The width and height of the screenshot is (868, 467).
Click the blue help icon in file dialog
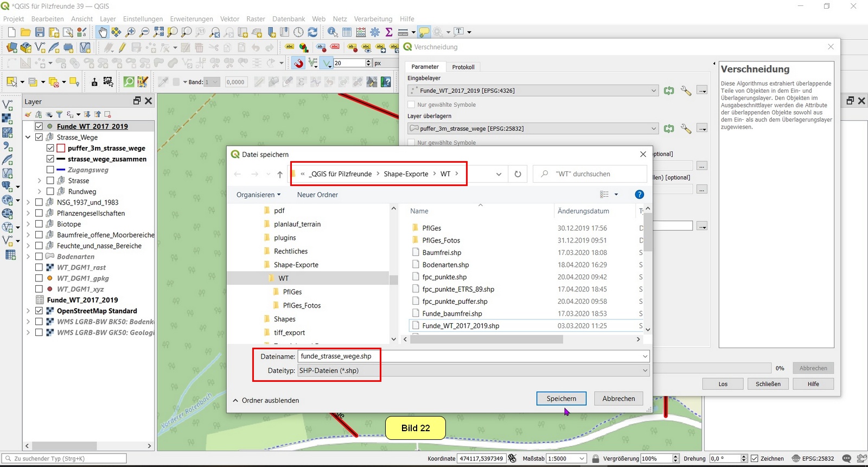coord(639,195)
